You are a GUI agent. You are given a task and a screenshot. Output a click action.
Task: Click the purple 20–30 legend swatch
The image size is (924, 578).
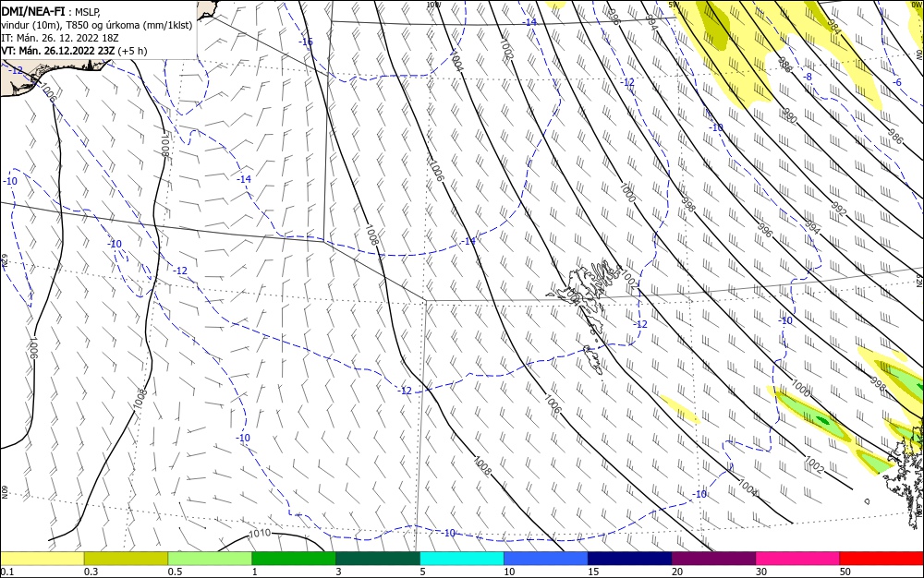tap(713, 559)
